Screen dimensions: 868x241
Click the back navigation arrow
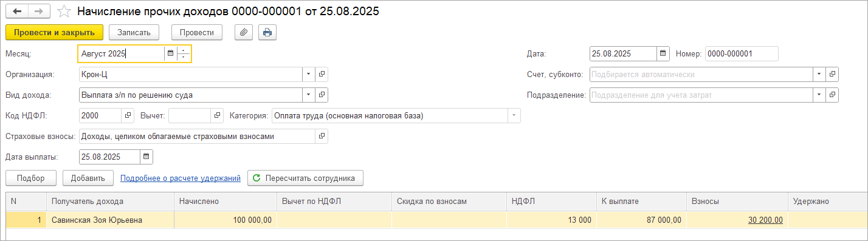[17, 12]
